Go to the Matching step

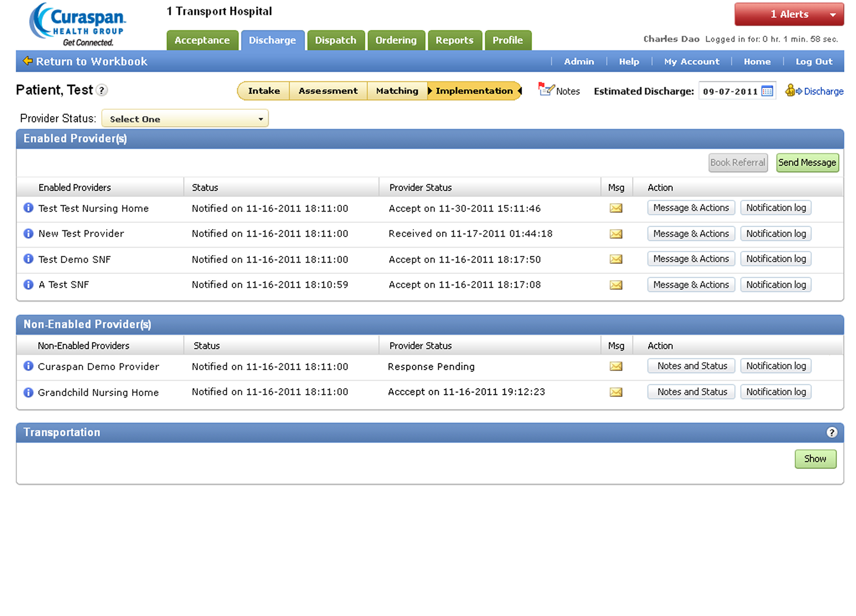click(397, 91)
